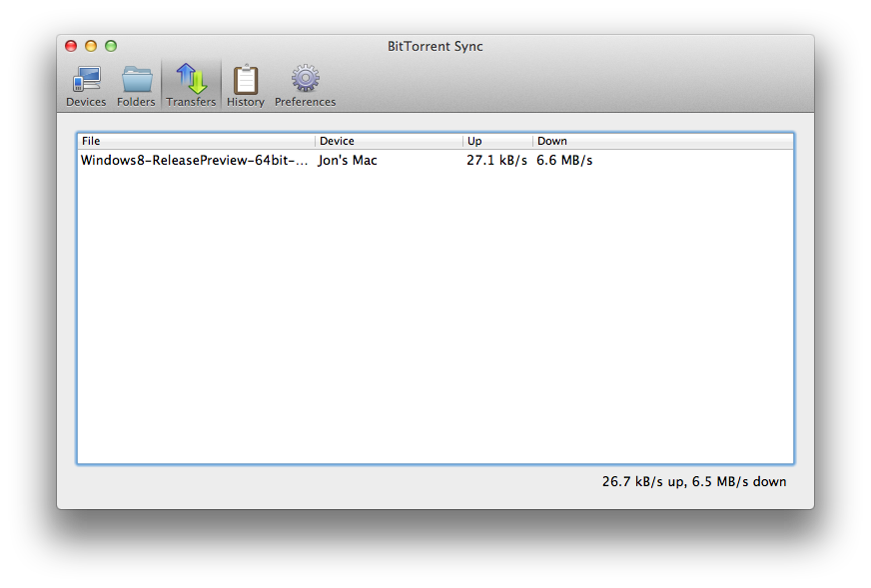Close the BitTorrent Sync window
871x588 pixels.
[x=71, y=46]
